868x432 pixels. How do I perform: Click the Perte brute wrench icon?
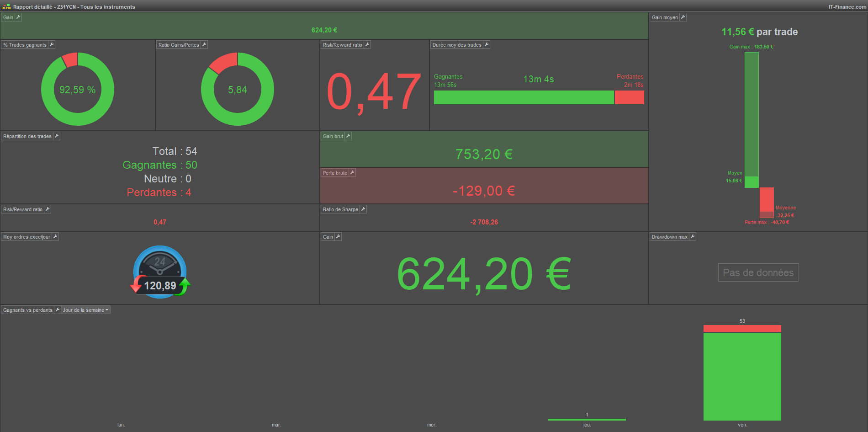(x=352, y=173)
